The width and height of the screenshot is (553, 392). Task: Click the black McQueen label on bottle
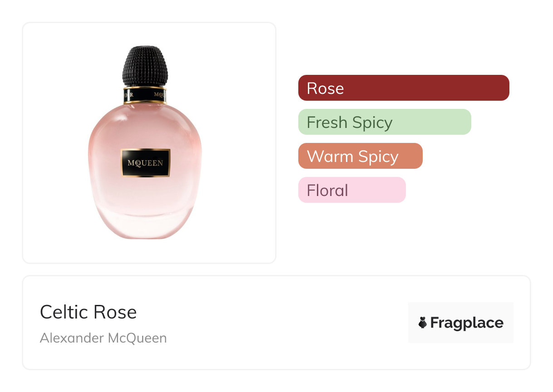pyautogui.click(x=145, y=163)
